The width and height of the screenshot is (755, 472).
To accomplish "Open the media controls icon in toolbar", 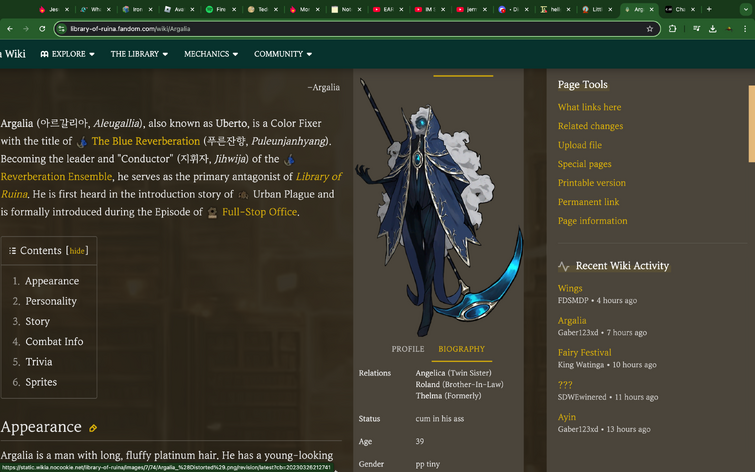I will tap(696, 29).
